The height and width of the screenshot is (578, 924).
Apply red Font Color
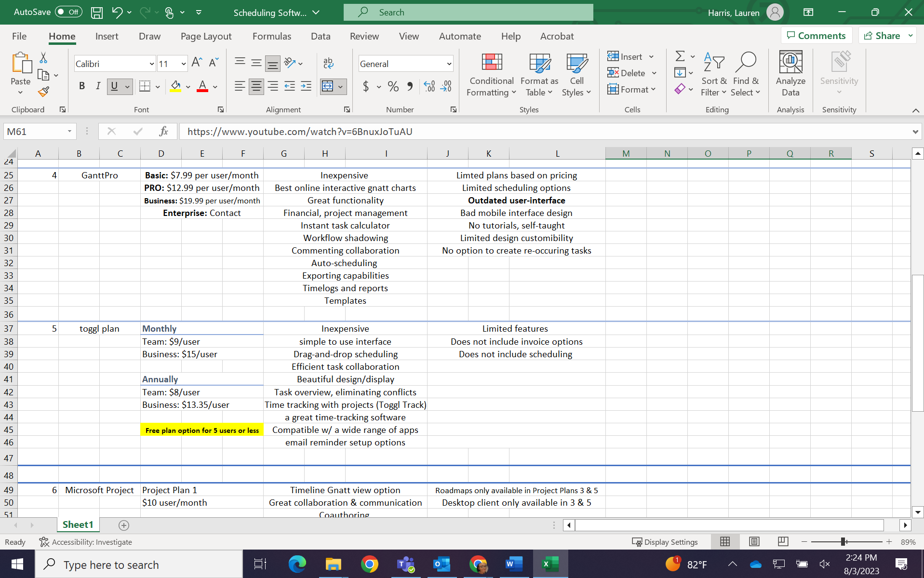point(202,86)
